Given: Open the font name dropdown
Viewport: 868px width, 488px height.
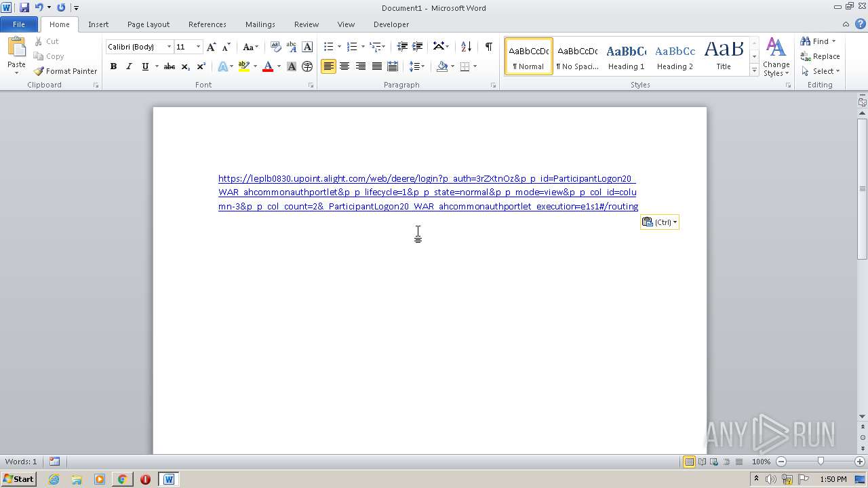Looking at the screenshot, I should [x=169, y=47].
